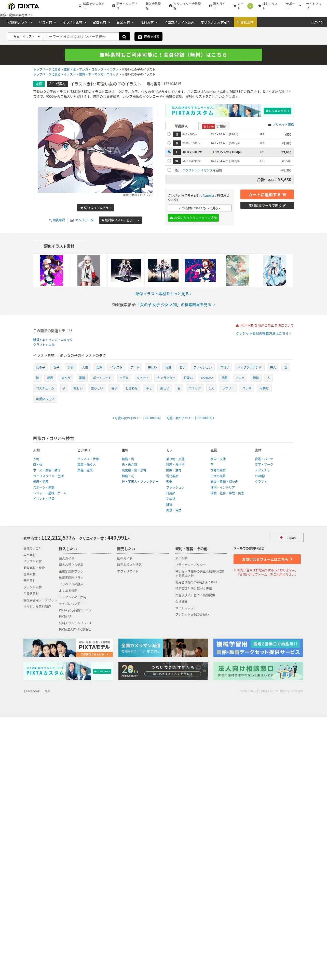Open the purchase guide (購入ガイド)
This screenshot has width=327, height=980.
click(217, 6)
